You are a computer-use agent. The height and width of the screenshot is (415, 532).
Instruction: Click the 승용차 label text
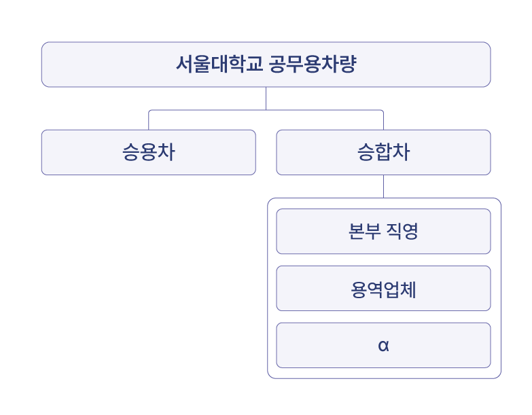tap(148, 152)
